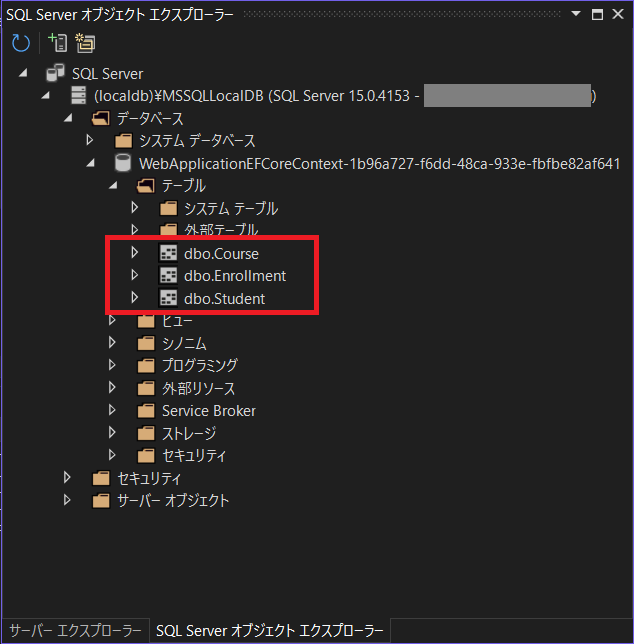Select the dbo.Course text label
The width and height of the screenshot is (634, 644).
pos(221,253)
